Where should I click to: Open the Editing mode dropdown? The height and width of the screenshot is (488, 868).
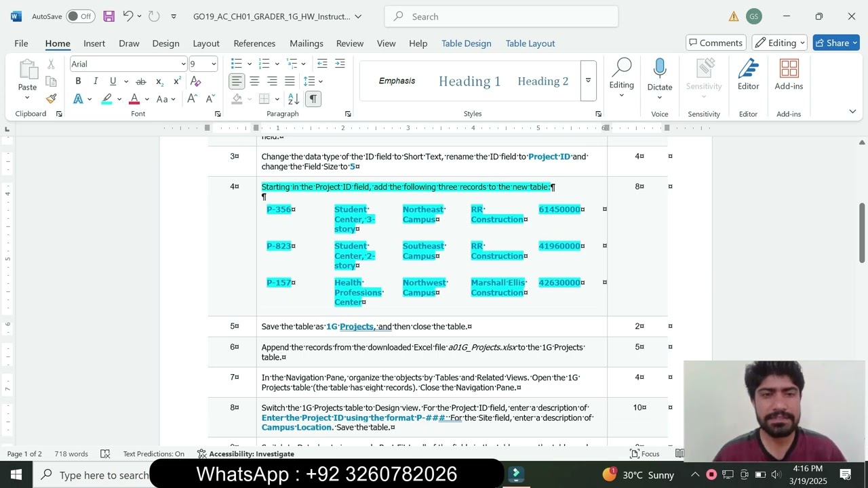point(779,43)
